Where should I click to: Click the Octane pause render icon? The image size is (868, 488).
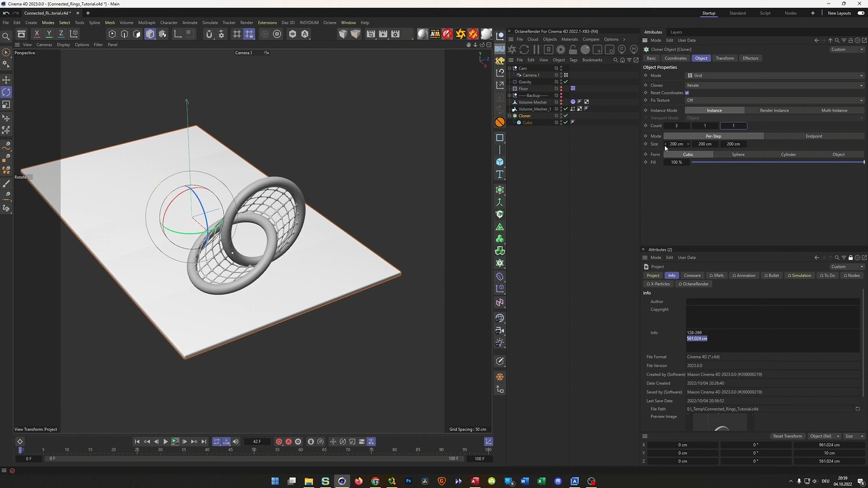536,50
